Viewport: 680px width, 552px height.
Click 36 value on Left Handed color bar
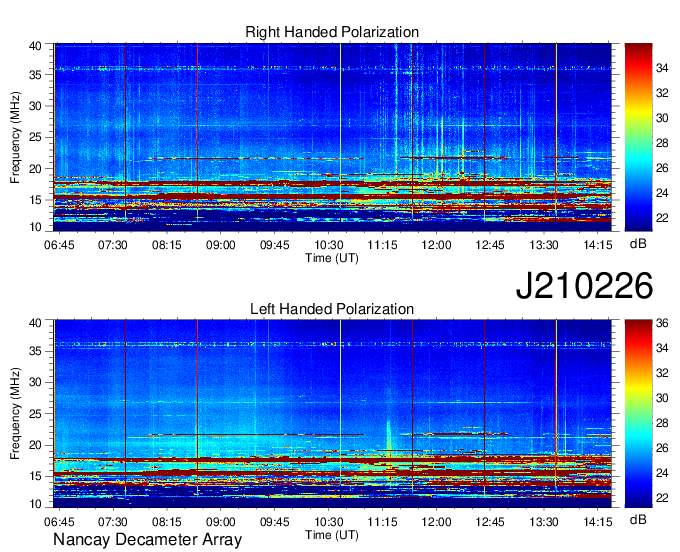662,323
